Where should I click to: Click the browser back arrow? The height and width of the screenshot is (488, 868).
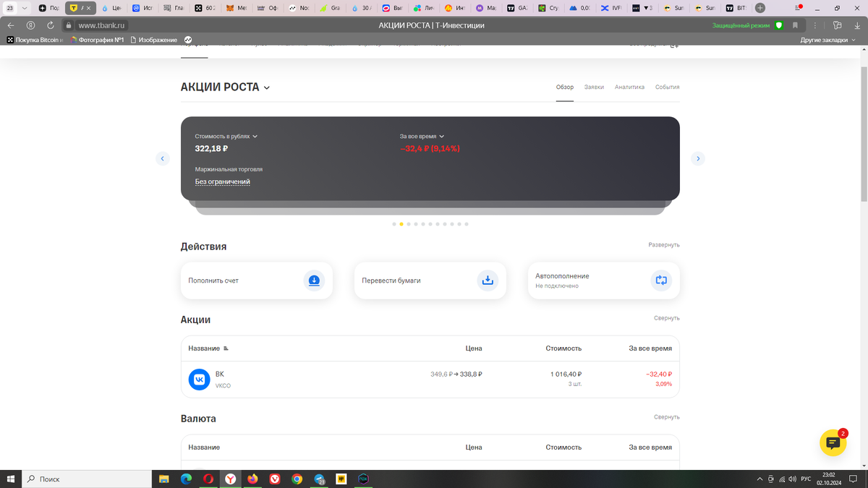(x=11, y=25)
